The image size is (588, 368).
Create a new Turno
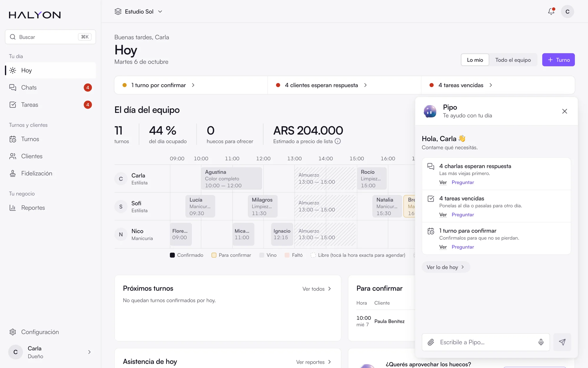[x=558, y=60]
